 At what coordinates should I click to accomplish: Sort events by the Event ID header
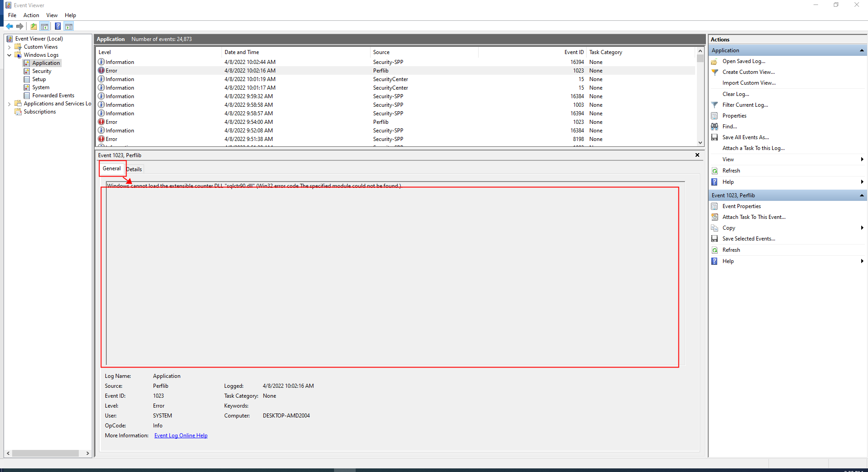(x=533, y=52)
